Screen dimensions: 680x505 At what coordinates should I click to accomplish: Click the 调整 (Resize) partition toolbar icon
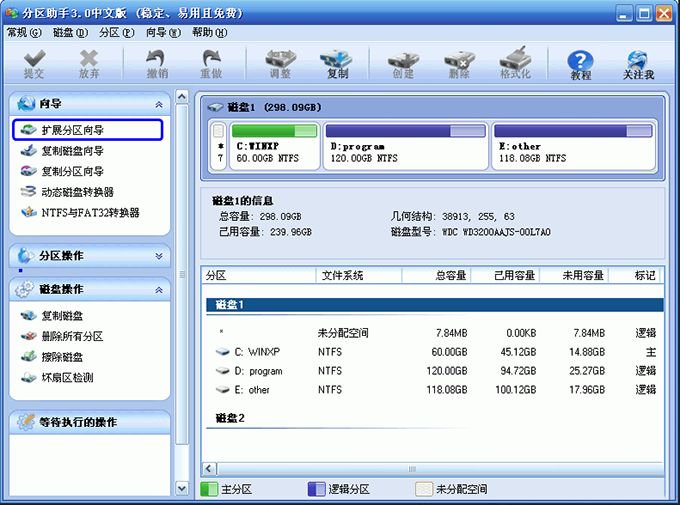click(279, 64)
